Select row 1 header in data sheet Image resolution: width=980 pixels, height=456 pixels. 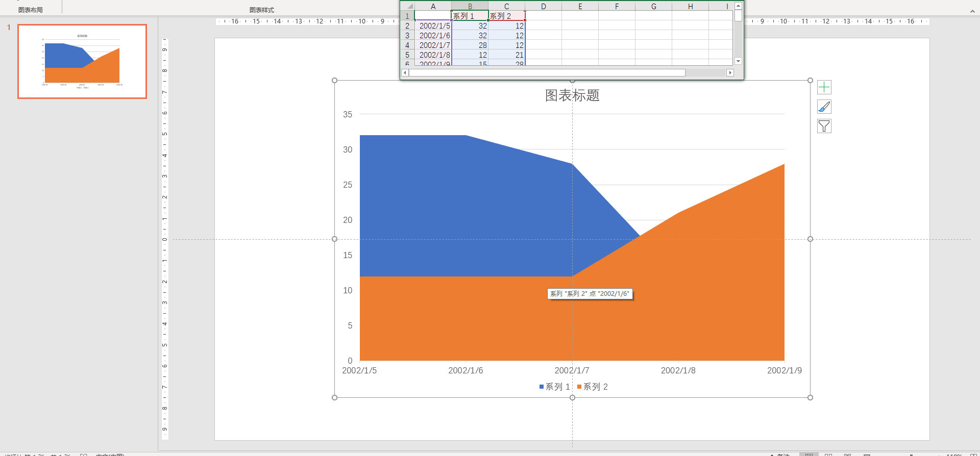click(x=407, y=16)
